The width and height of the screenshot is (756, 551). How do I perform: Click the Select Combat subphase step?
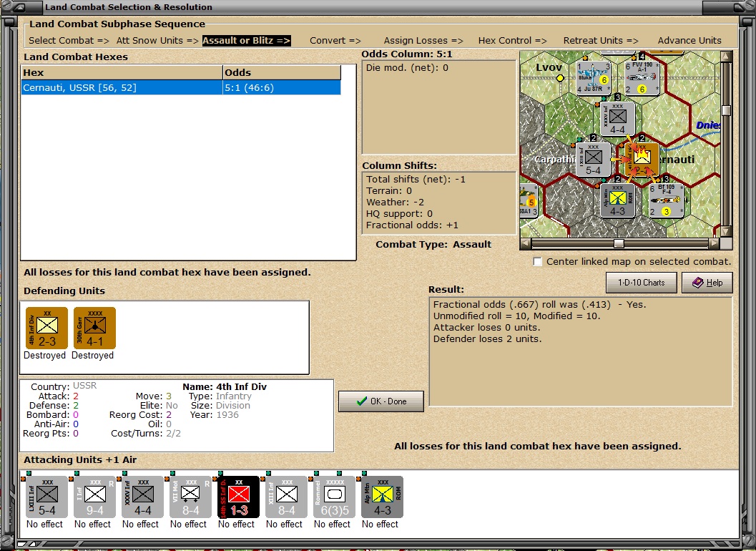pos(69,41)
